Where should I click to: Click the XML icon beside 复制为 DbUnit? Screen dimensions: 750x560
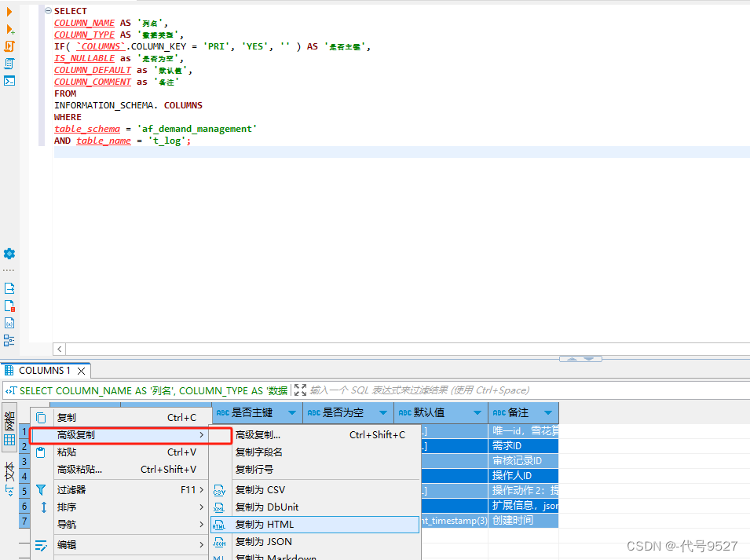(x=219, y=507)
